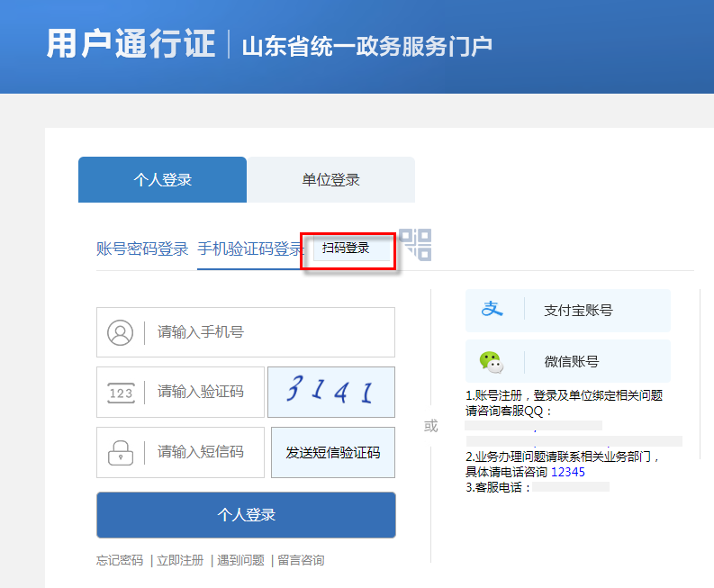Focus the 请输入手机号 input field
Viewport: 714px width, 588px height.
click(x=270, y=332)
